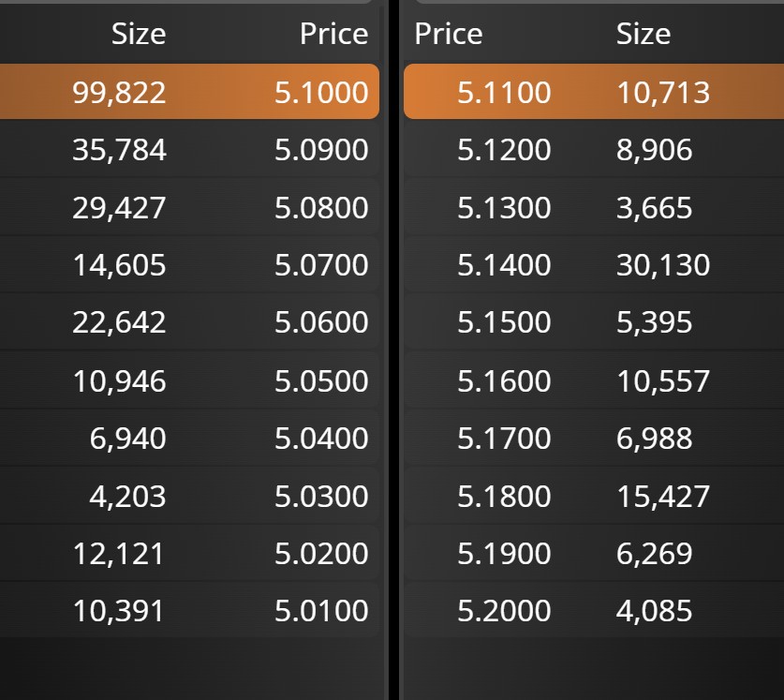The height and width of the screenshot is (700, 784).
Task: Click the highest ask price 5.2000
Action: (504, 611)
